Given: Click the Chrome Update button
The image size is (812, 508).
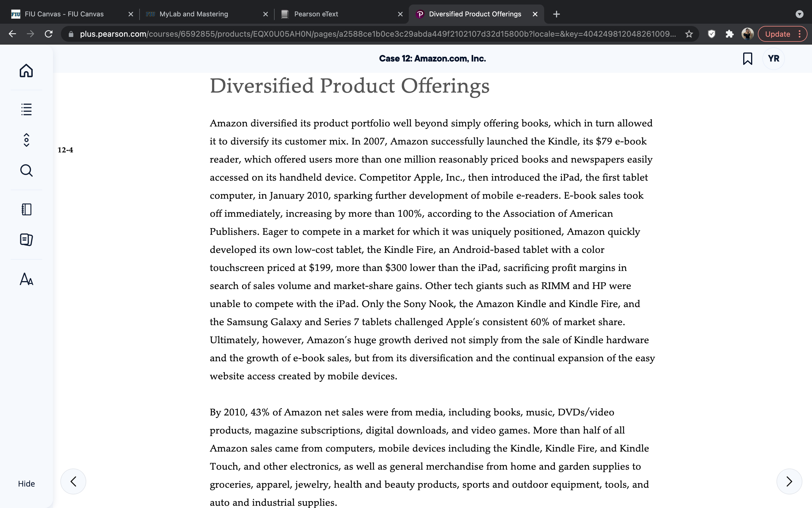Looking at the screenshot, I should (777, 34).
